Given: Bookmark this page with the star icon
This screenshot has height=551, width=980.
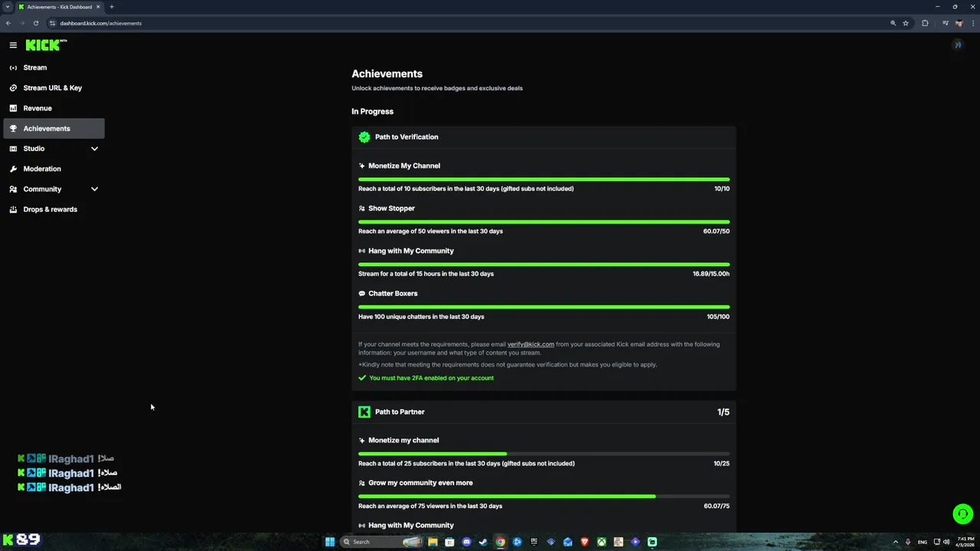Looking at the screenshot, I should tap(906, 23).
